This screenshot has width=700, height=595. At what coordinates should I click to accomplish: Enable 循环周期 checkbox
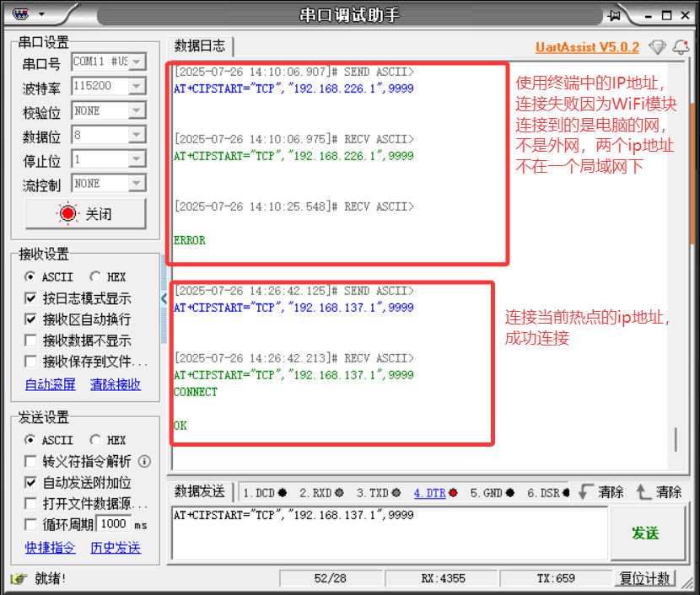30,524
